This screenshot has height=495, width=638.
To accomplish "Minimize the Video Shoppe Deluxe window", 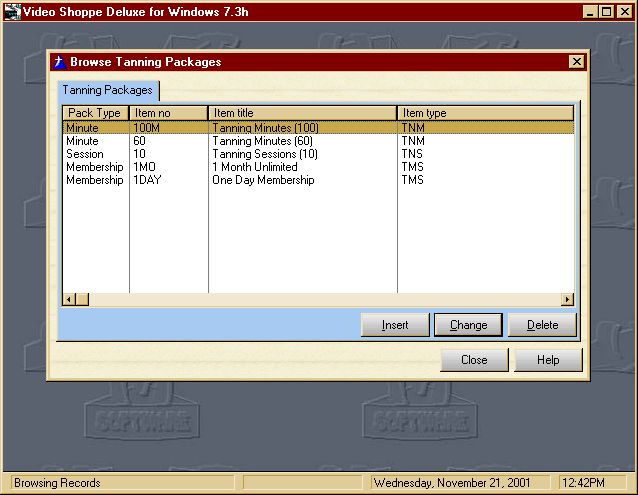I will [x=590, y=12].
